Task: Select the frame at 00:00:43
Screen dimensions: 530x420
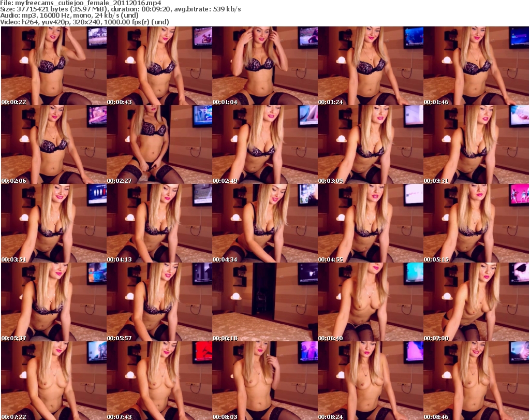Action: pos(159,66)
